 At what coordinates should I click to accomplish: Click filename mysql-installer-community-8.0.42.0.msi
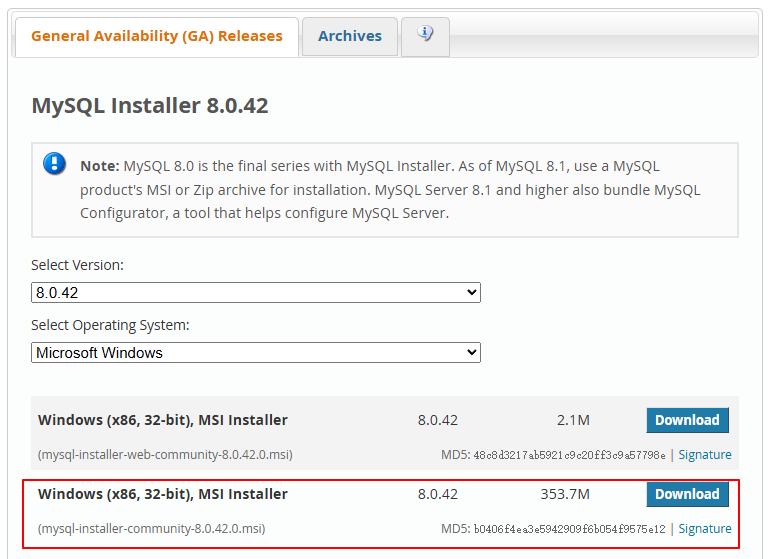pos(151,529)
